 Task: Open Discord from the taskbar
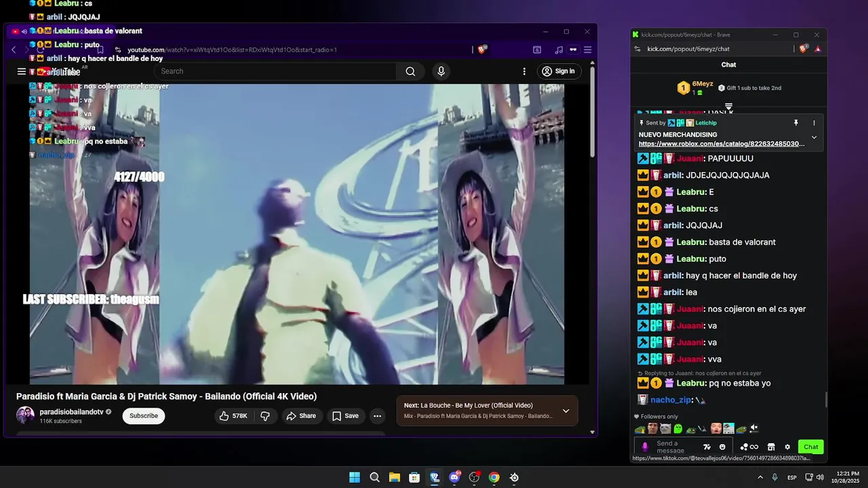[454, 477]
